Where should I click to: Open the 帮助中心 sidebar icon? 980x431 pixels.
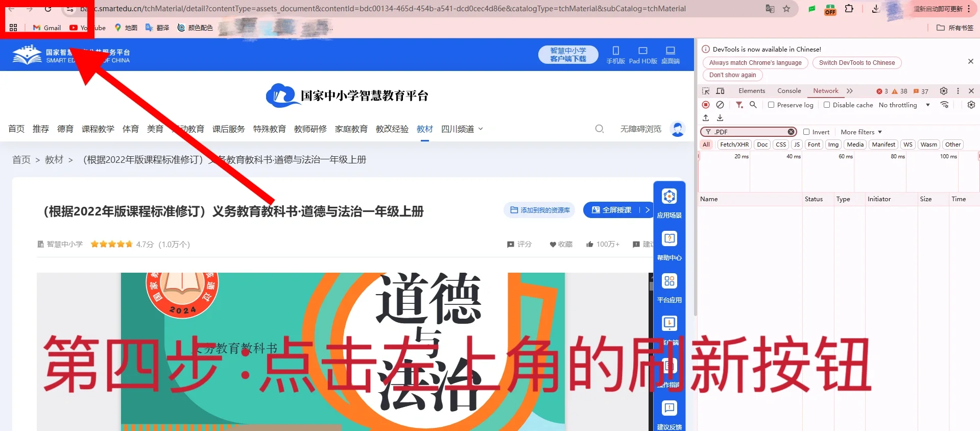669,246
